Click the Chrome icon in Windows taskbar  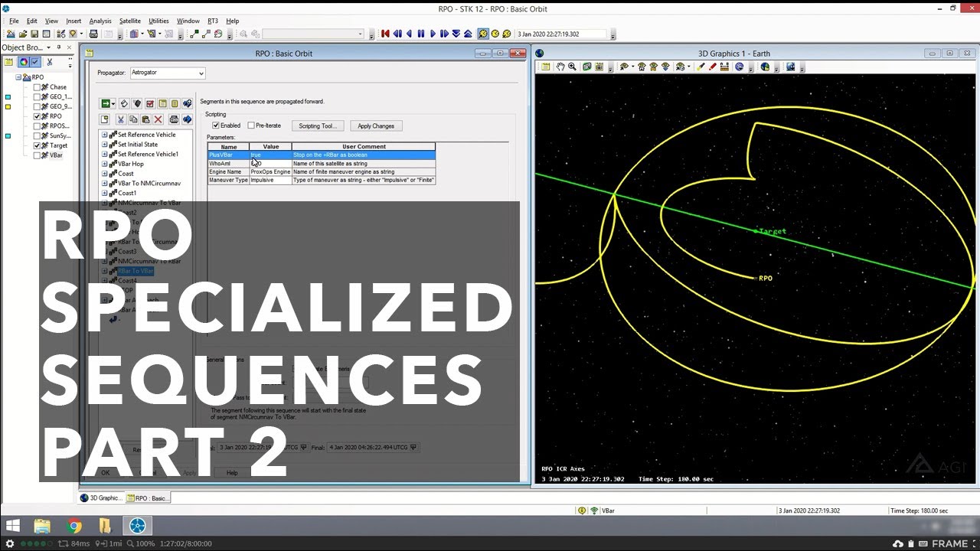(74, 526)
